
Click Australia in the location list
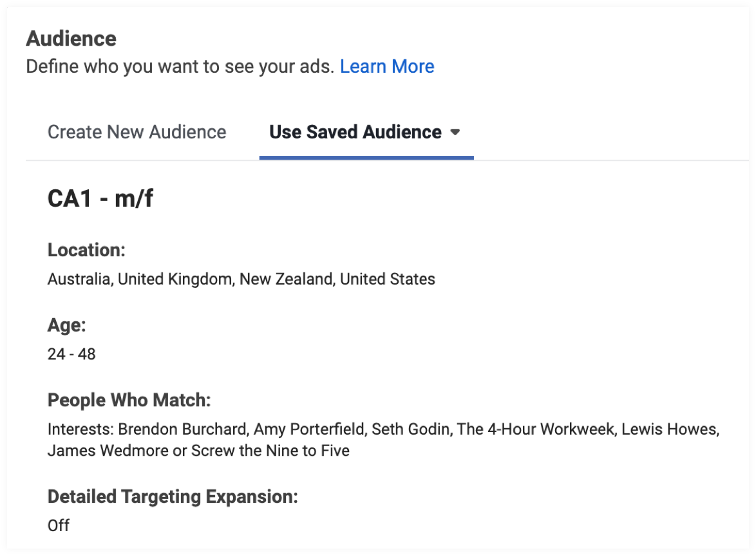pos(78,279)
